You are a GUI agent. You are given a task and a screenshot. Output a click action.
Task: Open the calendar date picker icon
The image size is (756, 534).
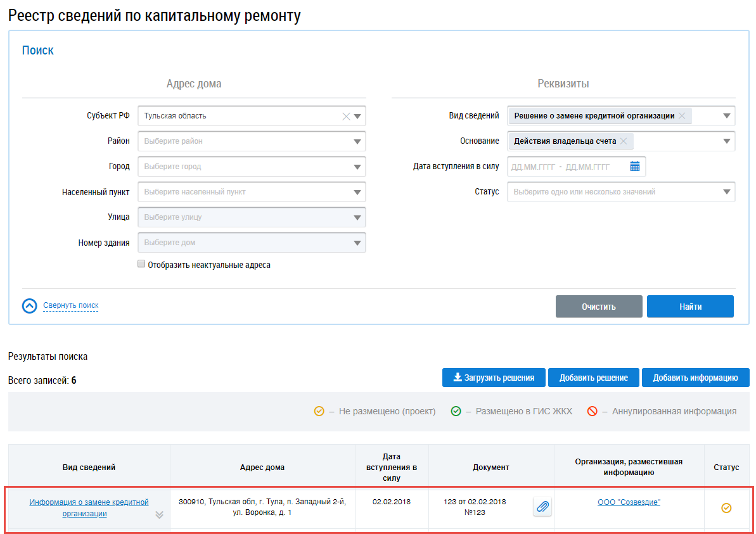point(634,166)
